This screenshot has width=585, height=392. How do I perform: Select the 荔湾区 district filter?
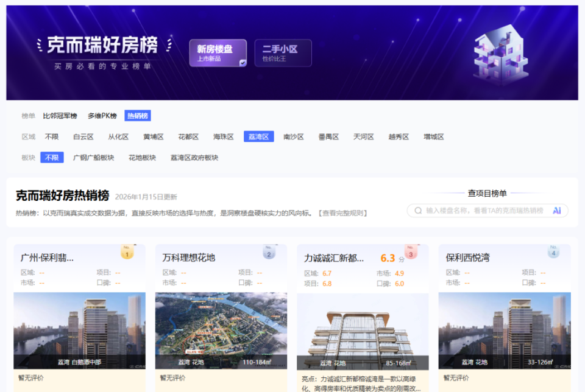point(258,136)
